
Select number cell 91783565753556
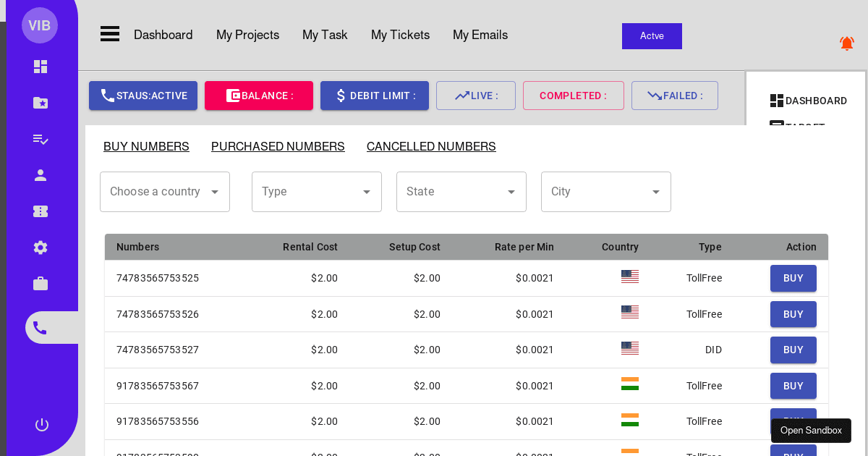click(158, 421)
